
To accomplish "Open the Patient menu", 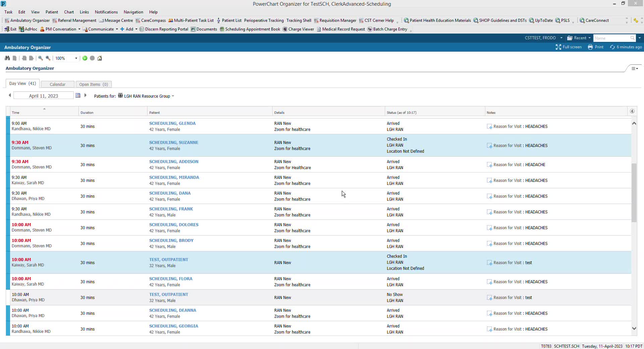I will (x=52, y=12).
